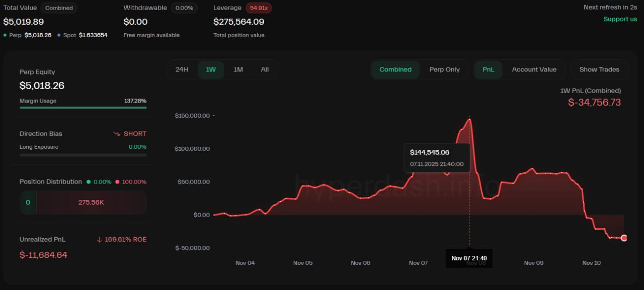Click the red down arrow beside ROE
The height and width of the screenshot is (290, 644).
coord(99,240)
